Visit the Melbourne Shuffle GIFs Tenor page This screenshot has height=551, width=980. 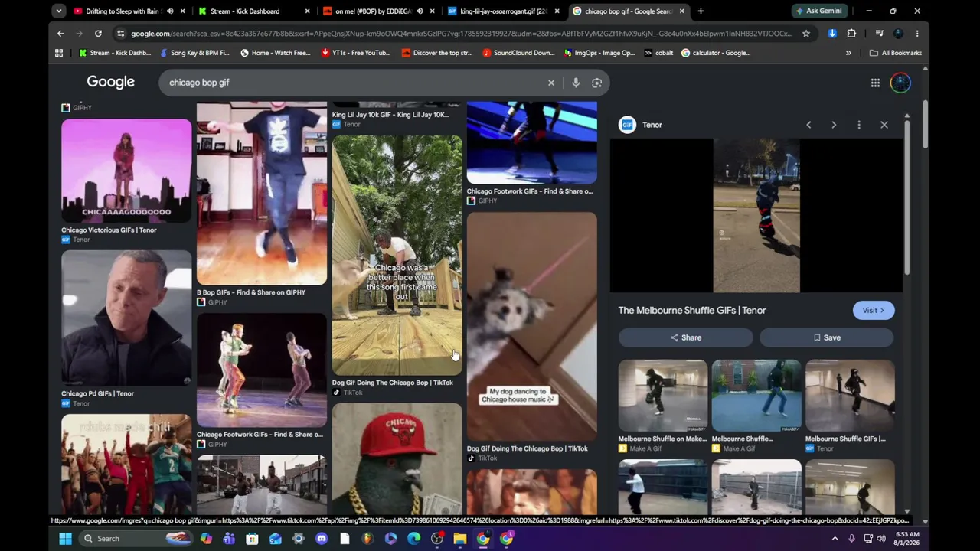coord(873,310)
